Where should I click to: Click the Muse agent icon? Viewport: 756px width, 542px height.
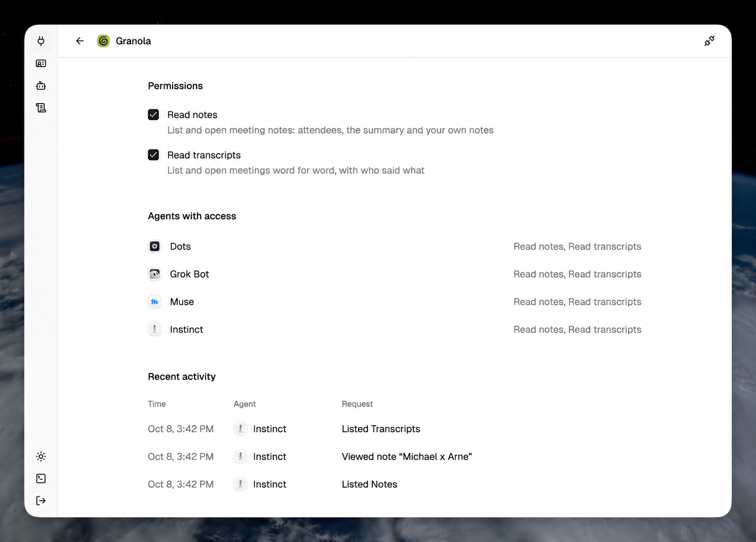point(154,302)
